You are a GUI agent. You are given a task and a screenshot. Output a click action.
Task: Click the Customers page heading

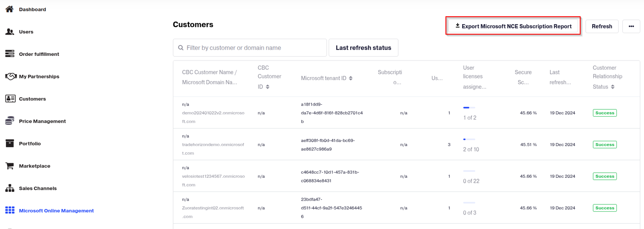click(x=193, y=25)
